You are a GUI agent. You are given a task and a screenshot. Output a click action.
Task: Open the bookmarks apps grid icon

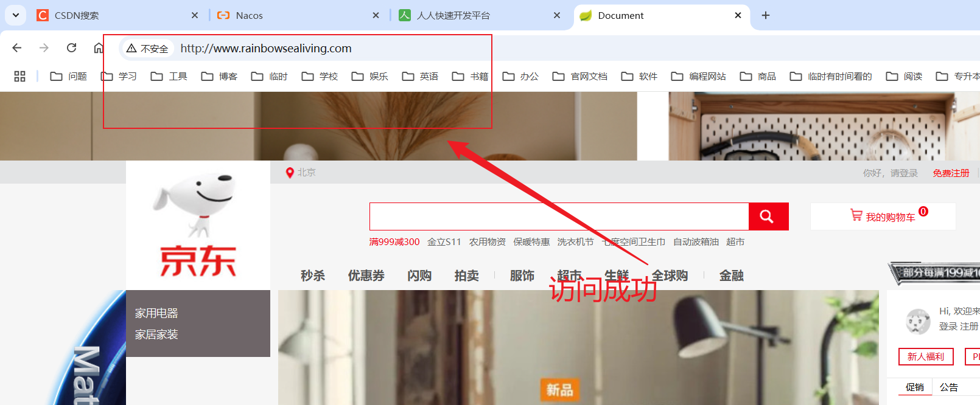coord(19,76)
